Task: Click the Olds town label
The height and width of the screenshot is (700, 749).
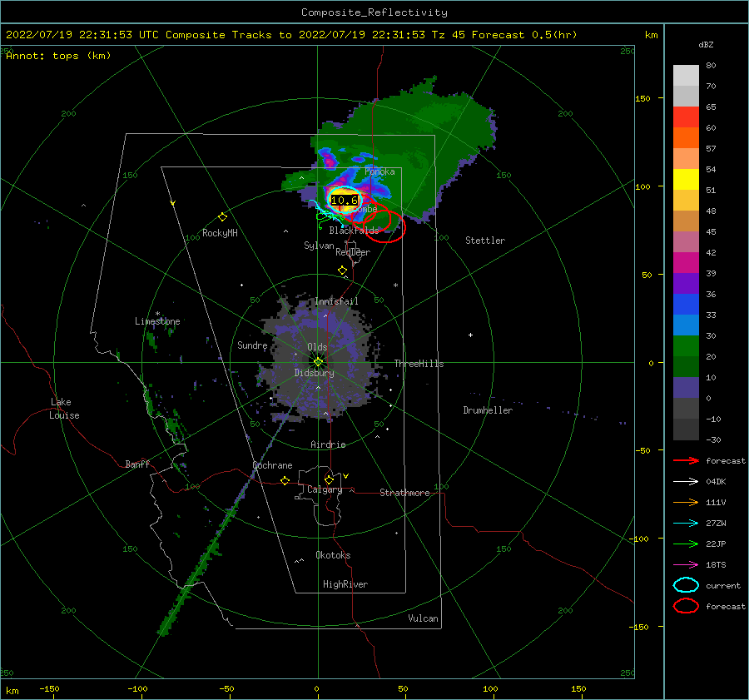Action: pos(317,347)
